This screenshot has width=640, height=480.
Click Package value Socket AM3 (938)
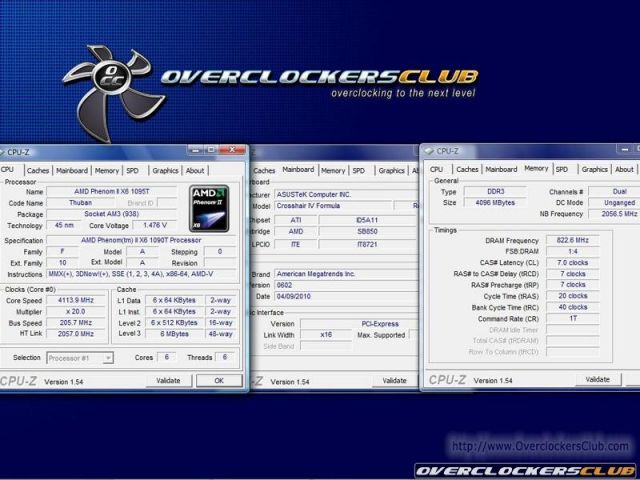[x=112, y=214]
